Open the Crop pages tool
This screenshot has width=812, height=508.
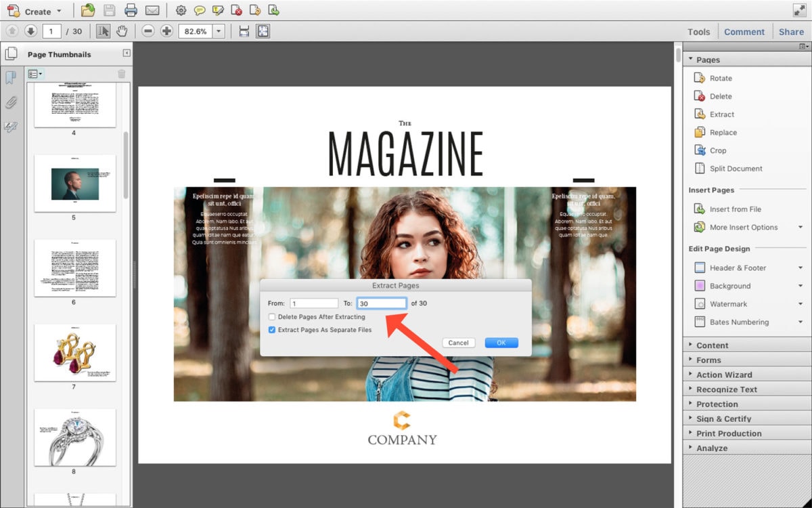click(x=717, y=150)
